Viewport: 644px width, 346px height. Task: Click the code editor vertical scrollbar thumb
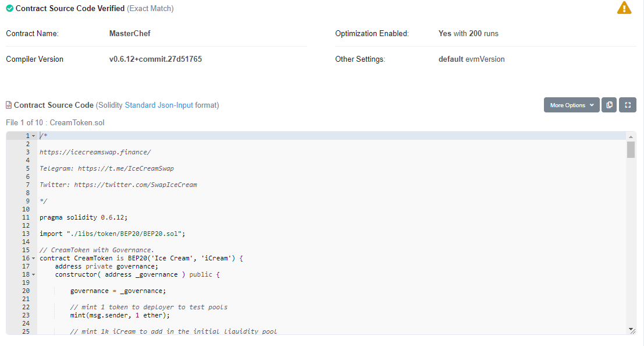point(631,150)
